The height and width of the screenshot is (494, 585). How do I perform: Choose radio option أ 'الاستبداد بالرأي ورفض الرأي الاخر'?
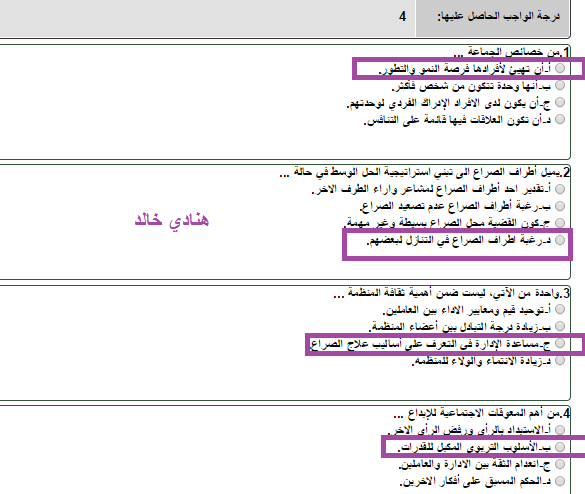pyautogui.click(x=560, y=430)
